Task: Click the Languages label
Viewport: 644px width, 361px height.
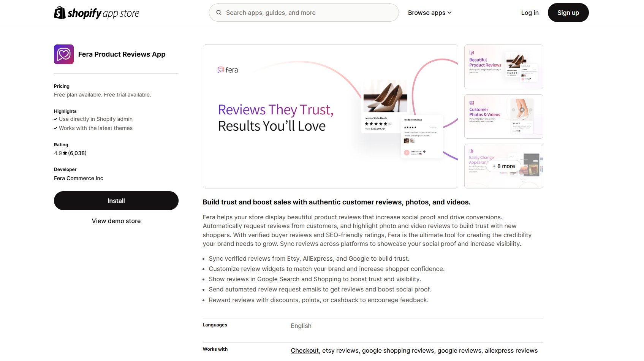Action: (x=215, y=325)
